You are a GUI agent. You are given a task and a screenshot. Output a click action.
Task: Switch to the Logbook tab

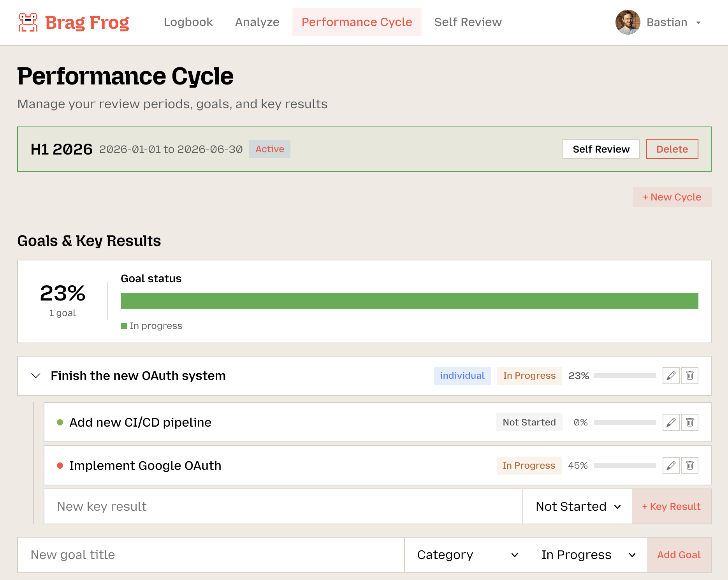(x=188, y=22)
